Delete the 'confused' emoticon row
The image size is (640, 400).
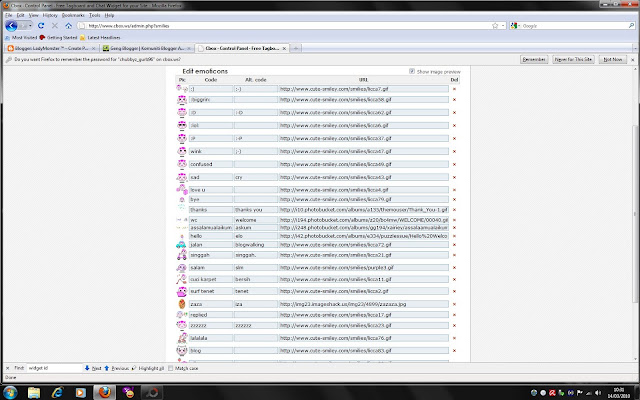click(x=454, y=164)
